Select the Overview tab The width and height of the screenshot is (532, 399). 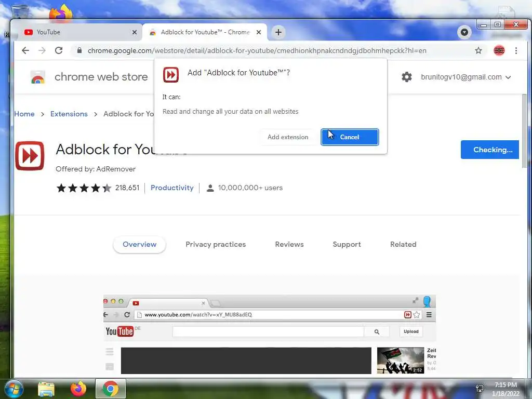coord(139,244)
